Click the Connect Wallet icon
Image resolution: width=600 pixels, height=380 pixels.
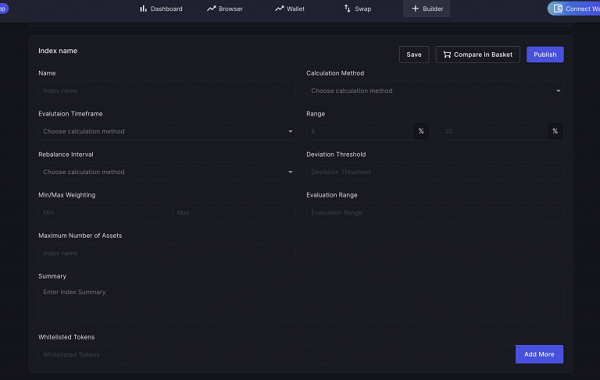(x=558, y=8)
